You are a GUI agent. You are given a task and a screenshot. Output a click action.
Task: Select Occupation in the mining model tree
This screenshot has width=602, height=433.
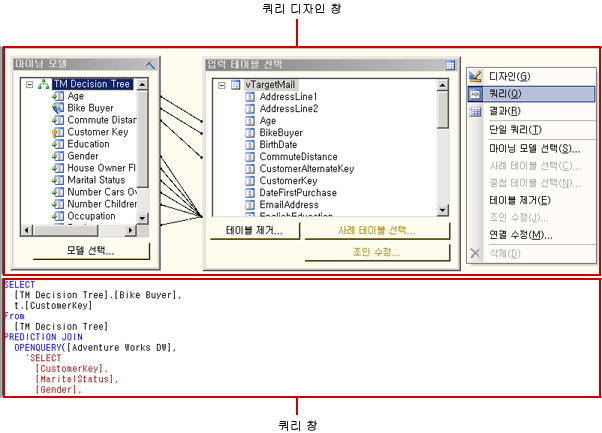(91, 216)
